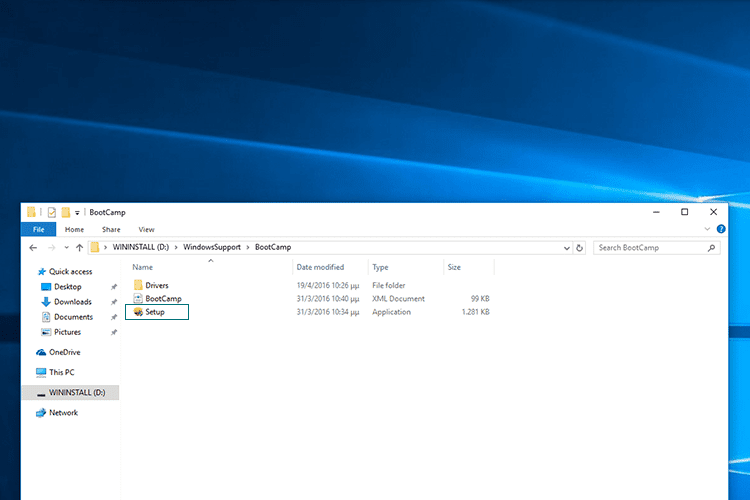Click the Application type text for Setup
The image size is (750, 500).
(391, 312)
